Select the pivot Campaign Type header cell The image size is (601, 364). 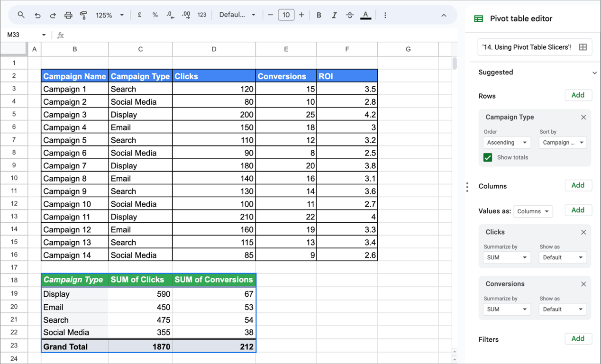(x=75, y=280)
